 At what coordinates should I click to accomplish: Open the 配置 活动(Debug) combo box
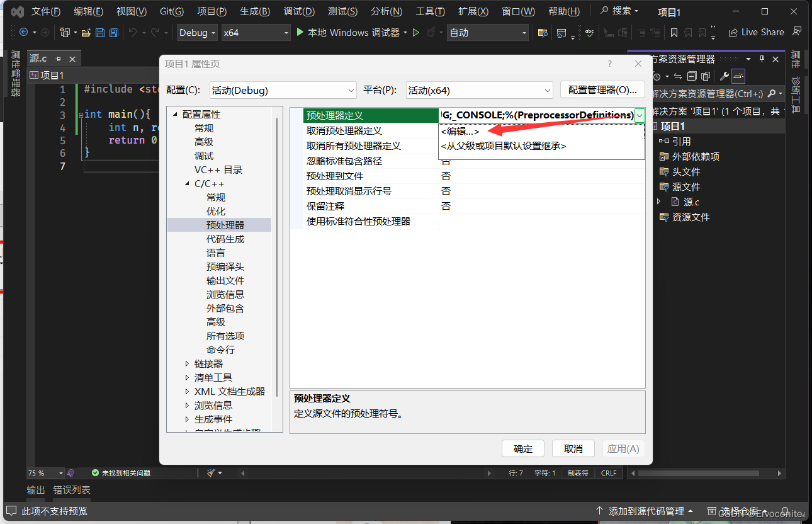point(283,90)
